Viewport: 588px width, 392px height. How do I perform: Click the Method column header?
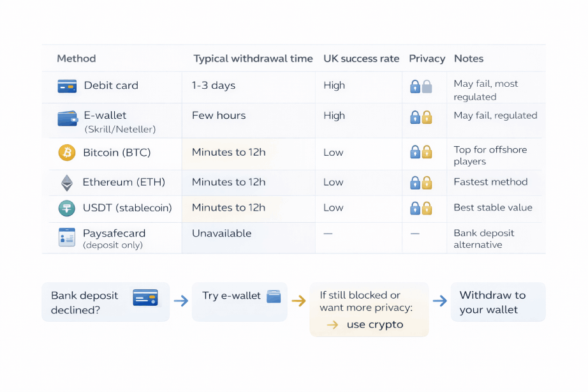pyautogui.click(x=76, y=58)
